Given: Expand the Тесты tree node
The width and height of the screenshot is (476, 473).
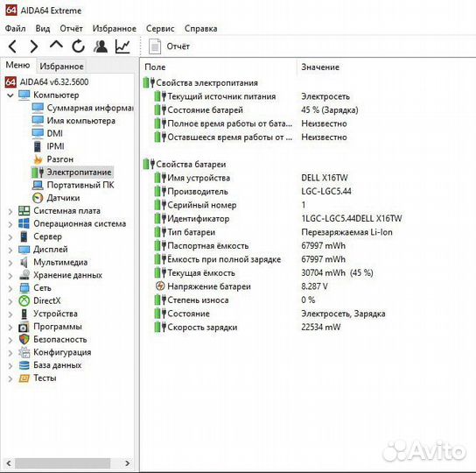Looking at the screenshot, I should (x=10, y=378).
